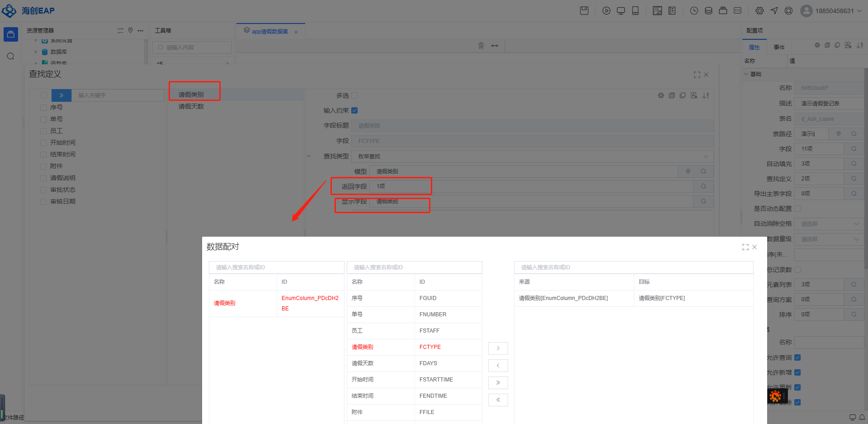Screen dimensions: 868x424
Task: Toggle the 多选 checkbox
Action: (x=354, y=95)
